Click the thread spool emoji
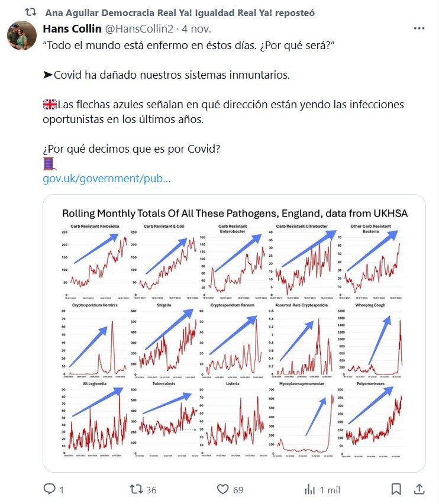The height and width of the screenshot is (504, 439). point(49,163)
